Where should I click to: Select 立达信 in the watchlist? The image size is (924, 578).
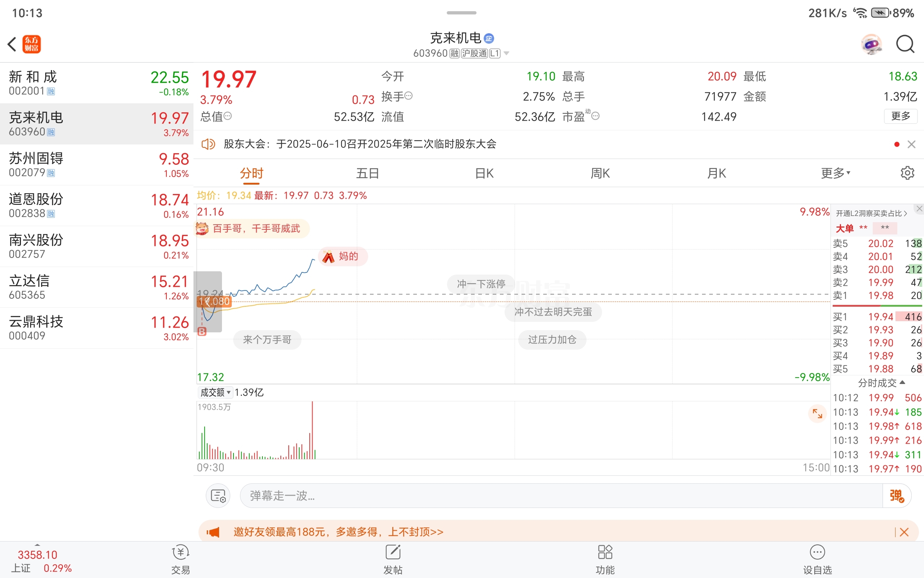point(97,288)
